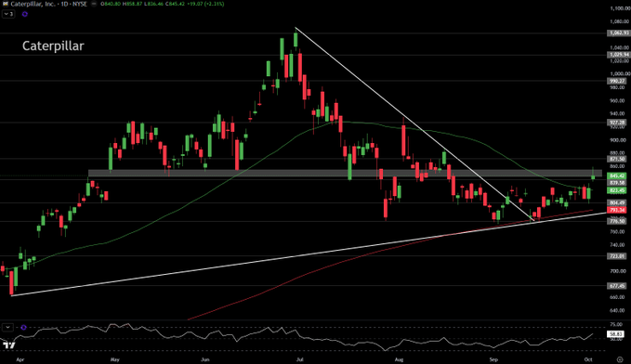Click the 839.58 price level label
Screen dimensions: 631x364
[x=617, y=183]
